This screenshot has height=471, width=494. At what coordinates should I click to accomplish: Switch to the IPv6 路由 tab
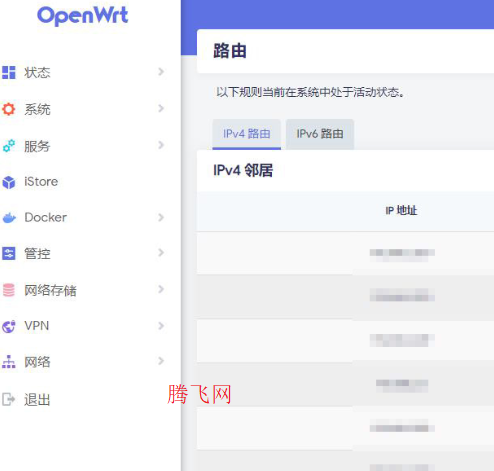point(320,134)
